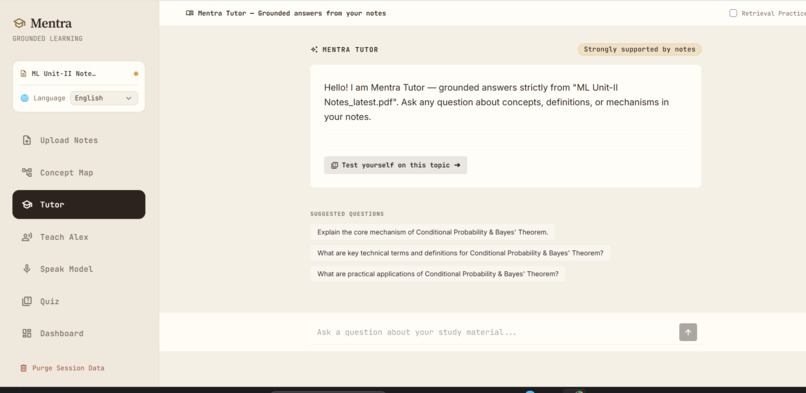Click Test yourself on this topic button
Viewport: 806px width, 393px height.
tap(395, 165)
